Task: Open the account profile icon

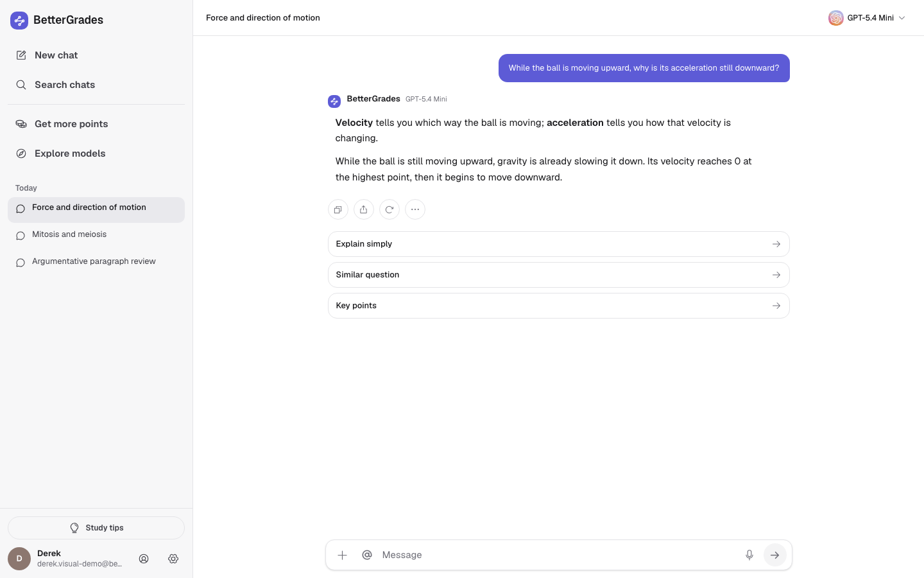Action: click(144, 559)
